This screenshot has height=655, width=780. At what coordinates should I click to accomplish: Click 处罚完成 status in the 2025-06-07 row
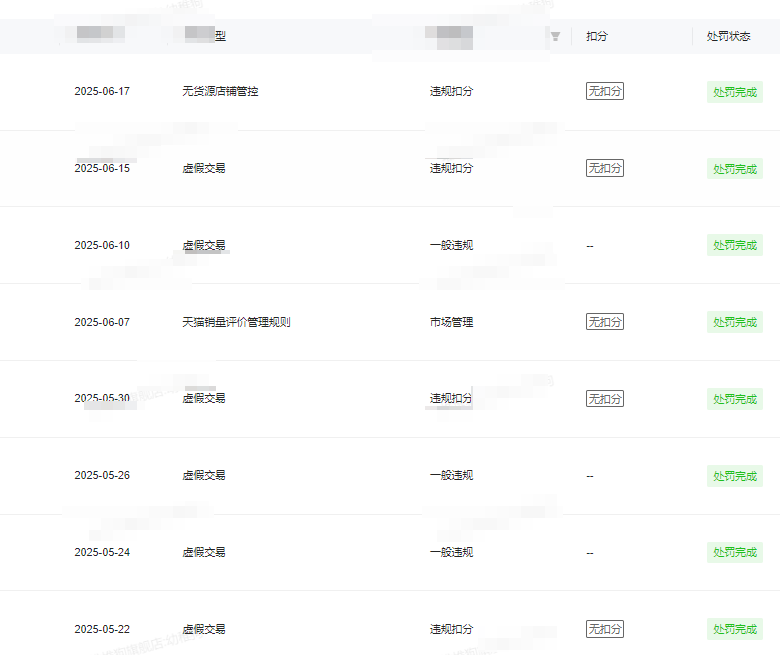(x=735, y=322)
